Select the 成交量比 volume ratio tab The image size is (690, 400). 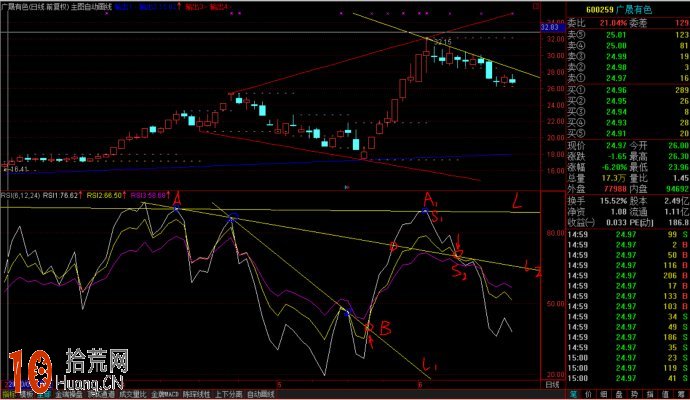[133, 394]
